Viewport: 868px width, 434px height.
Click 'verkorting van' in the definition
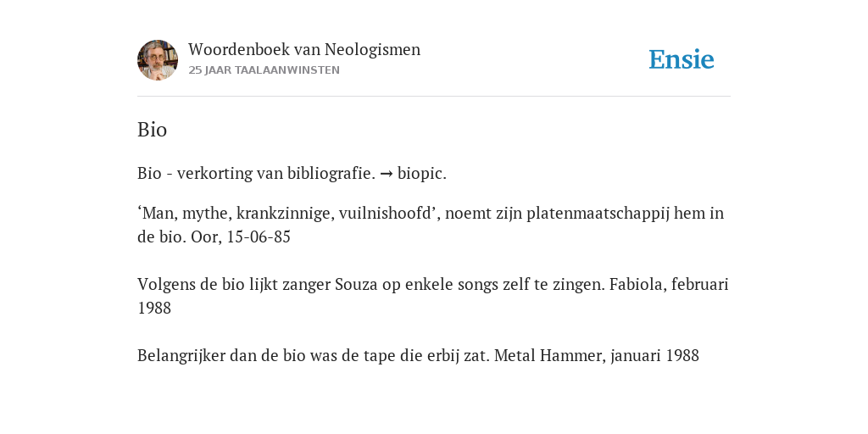(x=229, y=174)
